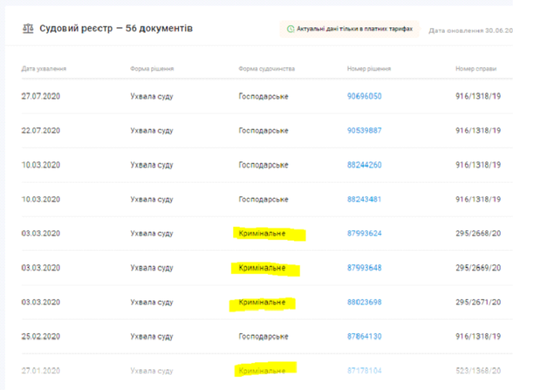Click the Форма рішення column header
The width and height of the screenshot is (549, 392).
point(152,69)
